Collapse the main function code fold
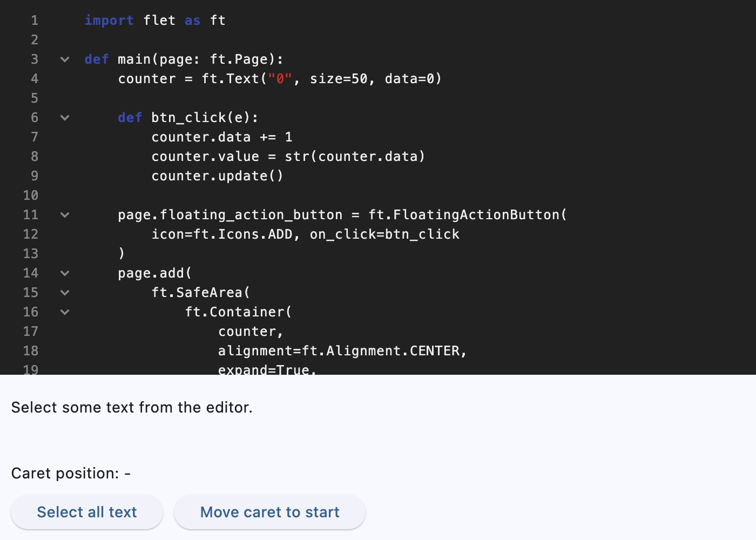Screen dimensions: 756x540 [64, 59]
